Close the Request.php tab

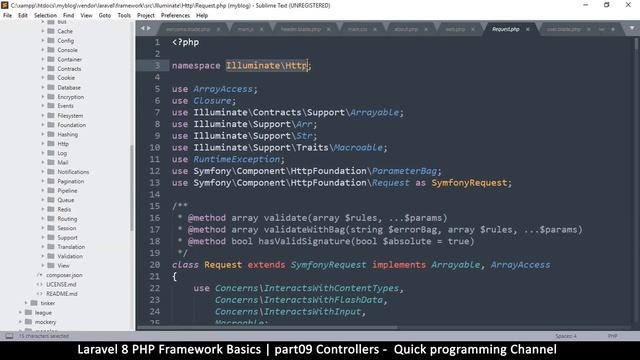click(528, 29)
